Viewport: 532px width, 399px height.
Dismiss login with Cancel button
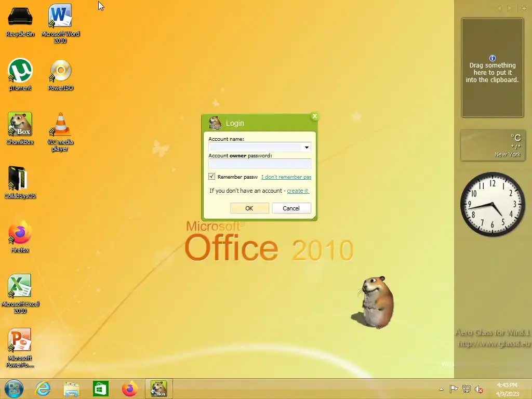click(x=291, y=208)
